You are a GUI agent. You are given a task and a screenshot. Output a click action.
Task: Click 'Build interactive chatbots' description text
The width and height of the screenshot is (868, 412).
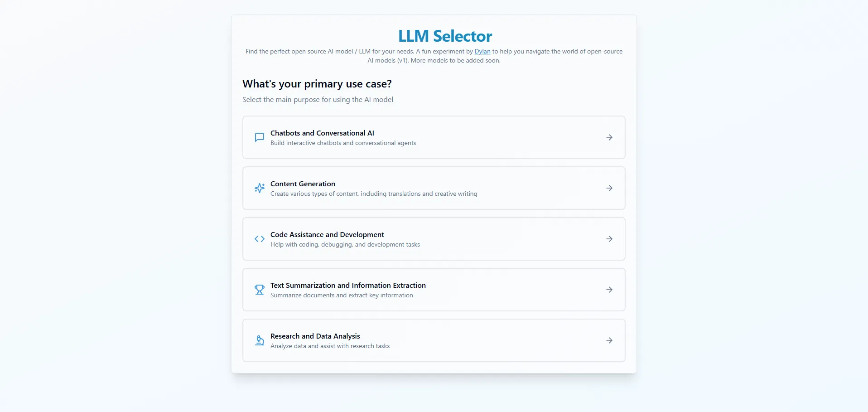[343, 143]
